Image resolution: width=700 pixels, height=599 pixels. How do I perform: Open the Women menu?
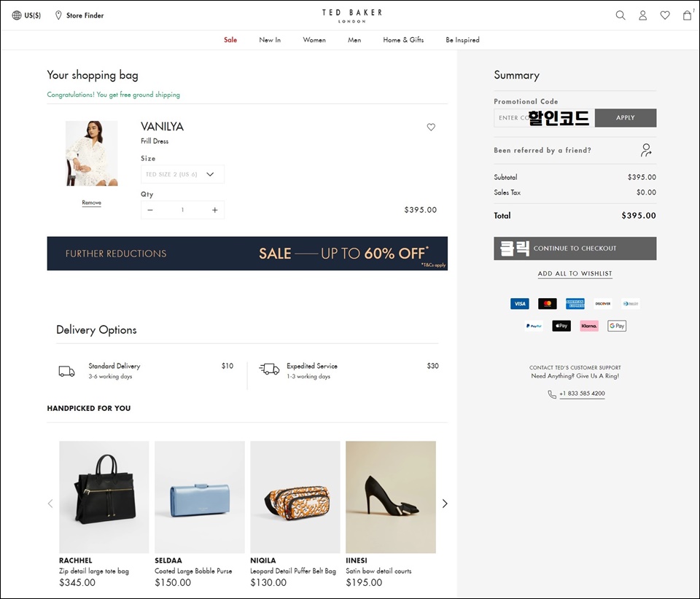[314, 39]
